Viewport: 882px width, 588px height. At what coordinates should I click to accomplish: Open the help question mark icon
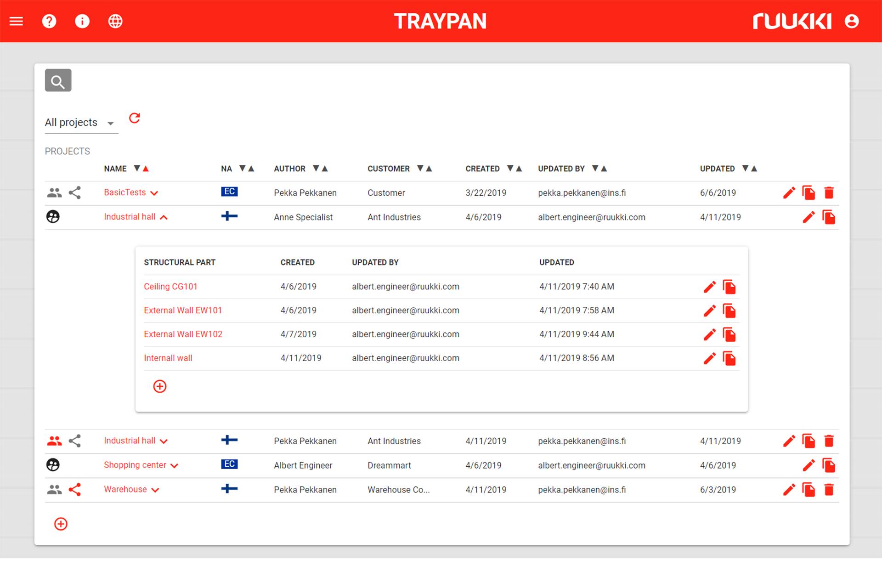click(x=49, y=21)
